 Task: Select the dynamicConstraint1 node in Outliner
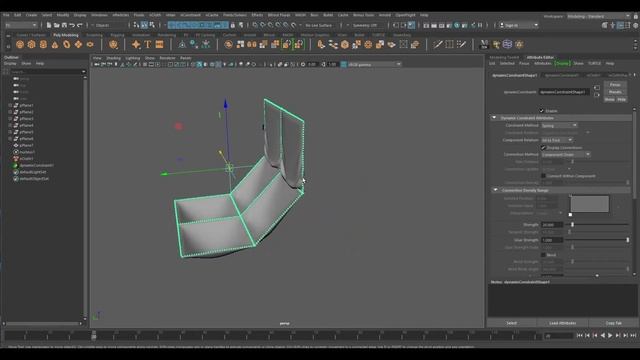pos(36,165)
